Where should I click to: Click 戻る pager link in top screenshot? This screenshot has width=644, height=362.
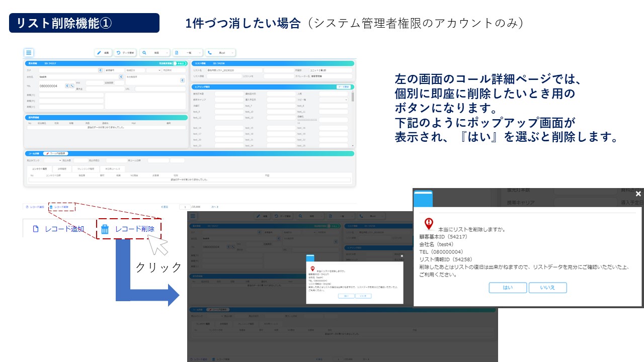pyautogui.click(x=165, y=207)
